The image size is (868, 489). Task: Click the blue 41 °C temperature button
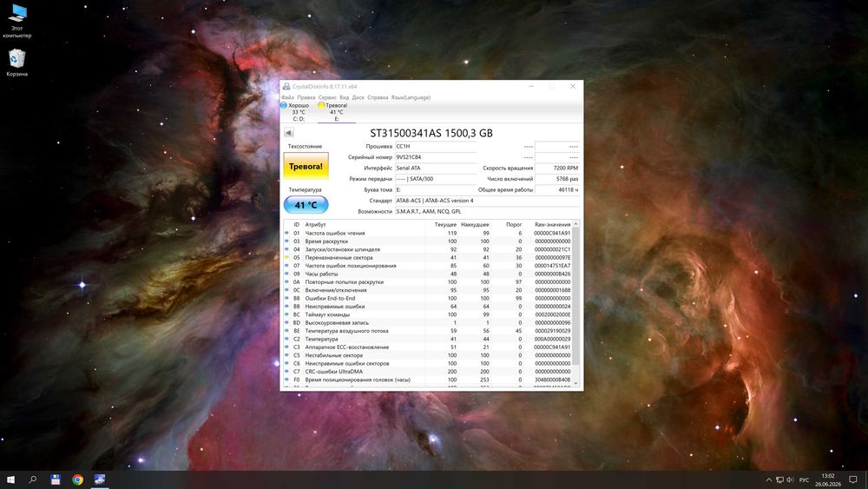[306, 205]
